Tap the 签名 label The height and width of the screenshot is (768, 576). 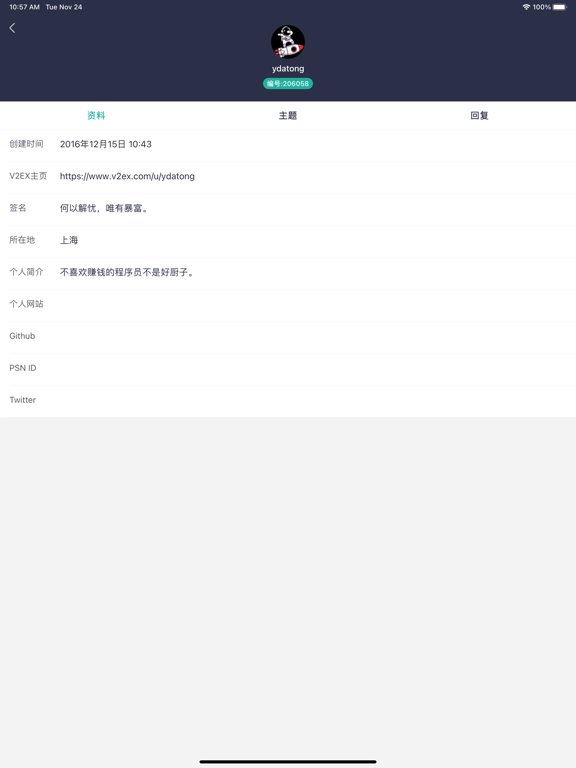tap(18, 208)
